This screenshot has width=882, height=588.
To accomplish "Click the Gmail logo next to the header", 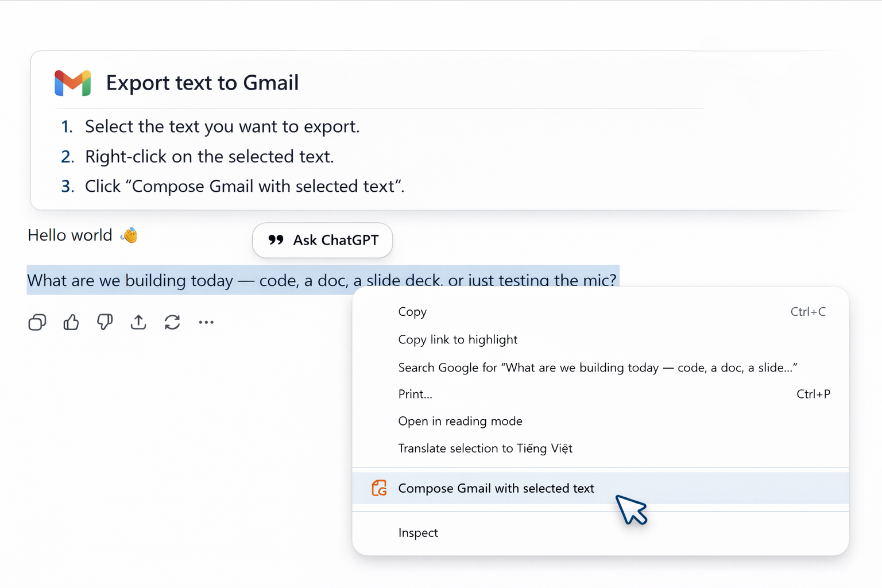I will (x=72, y=83).
